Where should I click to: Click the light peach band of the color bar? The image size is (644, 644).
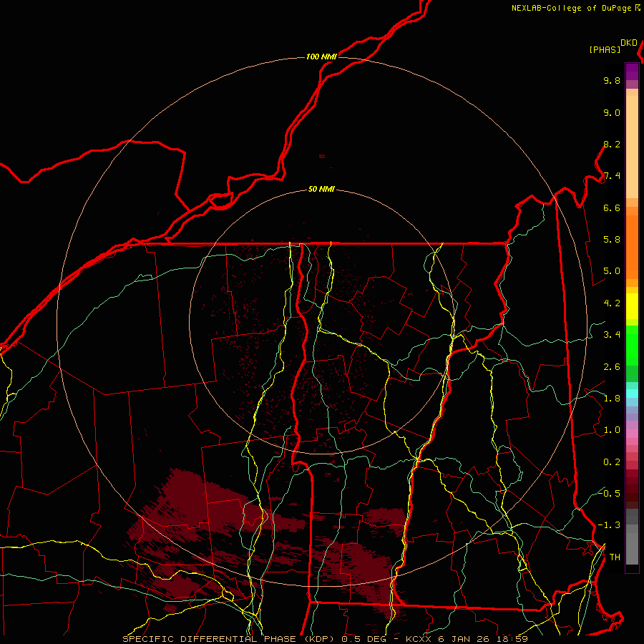[632, 147]
